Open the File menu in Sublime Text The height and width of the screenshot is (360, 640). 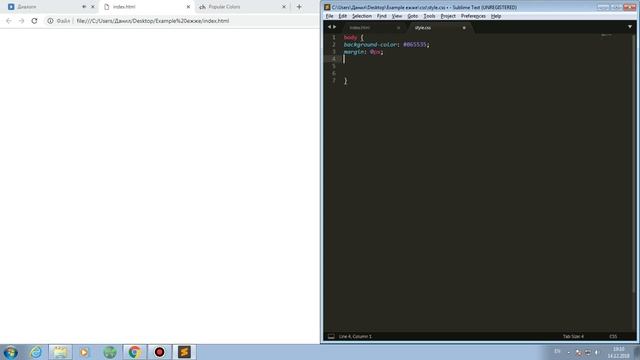tap(329, 16)
